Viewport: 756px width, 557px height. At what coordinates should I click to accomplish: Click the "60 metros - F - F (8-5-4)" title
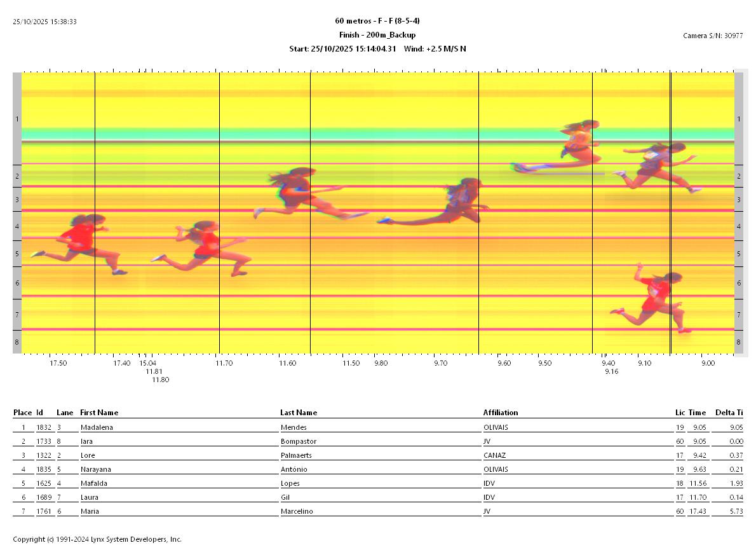(x=377, y=21)
